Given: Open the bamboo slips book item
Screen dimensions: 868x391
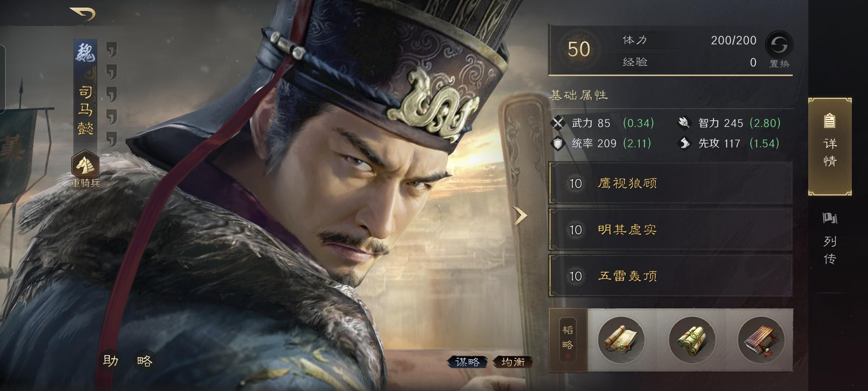Looking at the screenshot, I should click(x=761, y=340).
